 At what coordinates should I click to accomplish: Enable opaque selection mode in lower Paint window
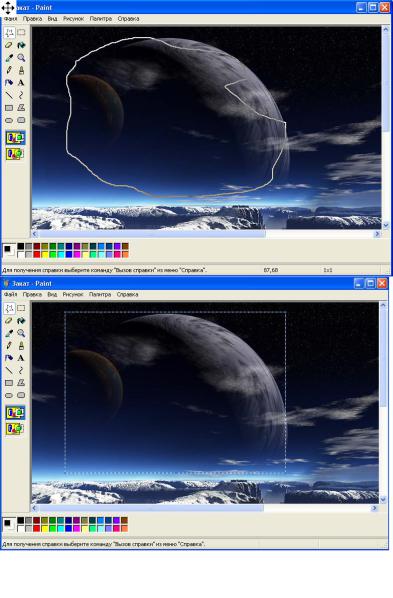[x=15, y=413]
